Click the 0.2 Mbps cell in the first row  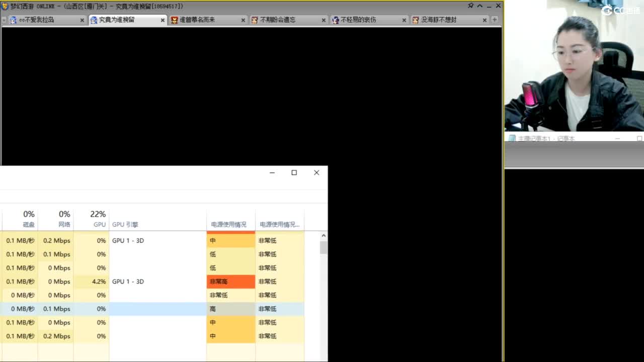[x=55, y=240]
